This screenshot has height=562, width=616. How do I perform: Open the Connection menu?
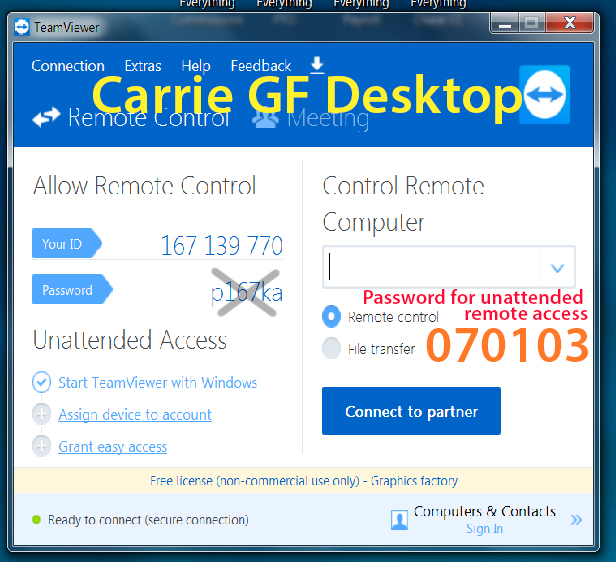point(68,66)
